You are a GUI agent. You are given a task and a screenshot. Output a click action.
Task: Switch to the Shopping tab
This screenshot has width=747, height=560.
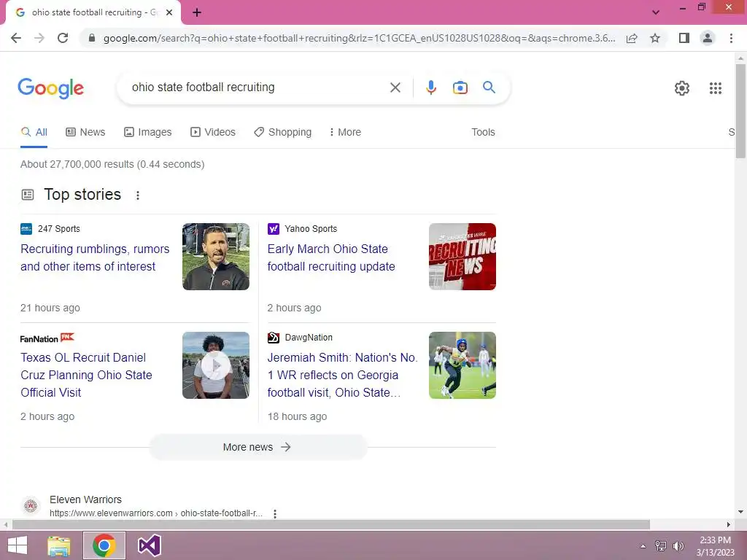pos(282,132)
